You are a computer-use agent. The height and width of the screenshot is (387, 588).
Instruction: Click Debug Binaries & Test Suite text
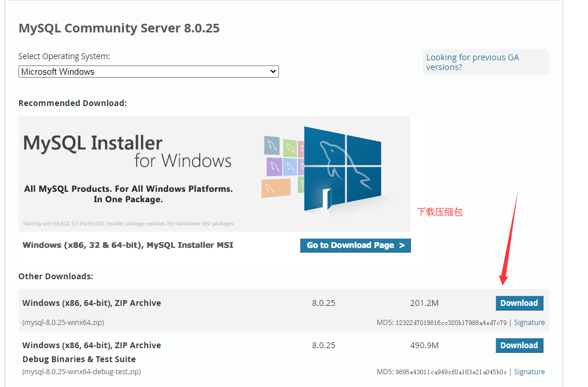(x=79, y=359)
